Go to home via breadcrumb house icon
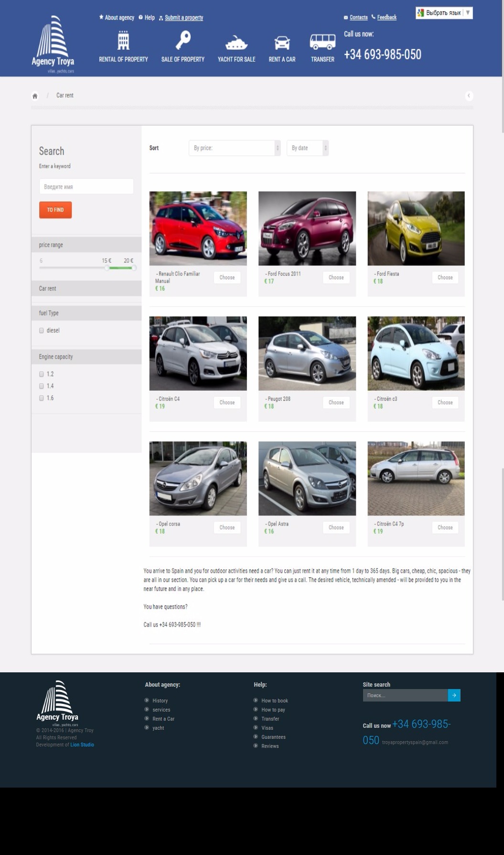The image size is (504, 855). [35, 96]
